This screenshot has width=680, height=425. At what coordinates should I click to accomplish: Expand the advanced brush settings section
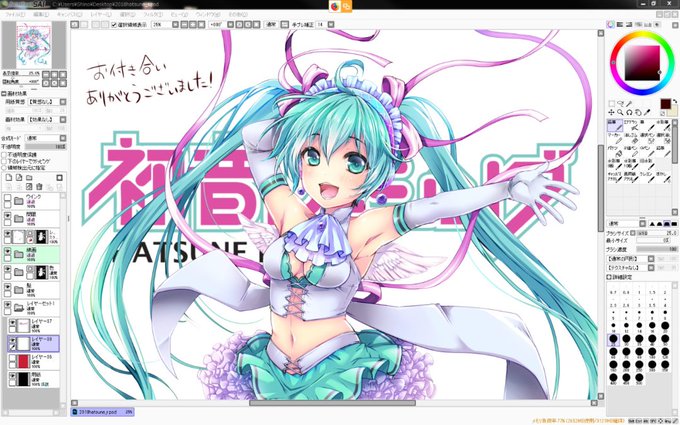tap(609, 277)
